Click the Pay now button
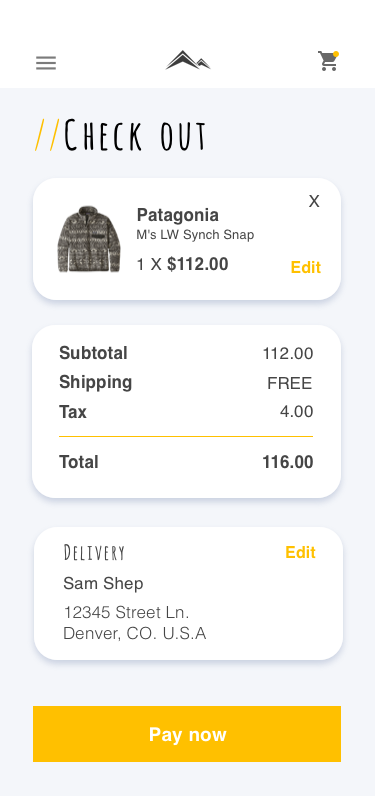375x796 pixels. (187, 734)
